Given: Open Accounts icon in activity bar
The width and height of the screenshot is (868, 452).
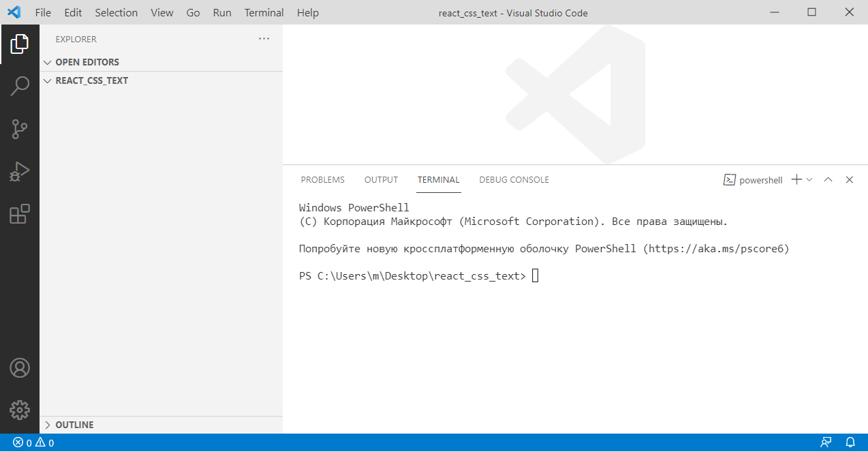Looking at the screenshot, I should (x=20, y=368).
